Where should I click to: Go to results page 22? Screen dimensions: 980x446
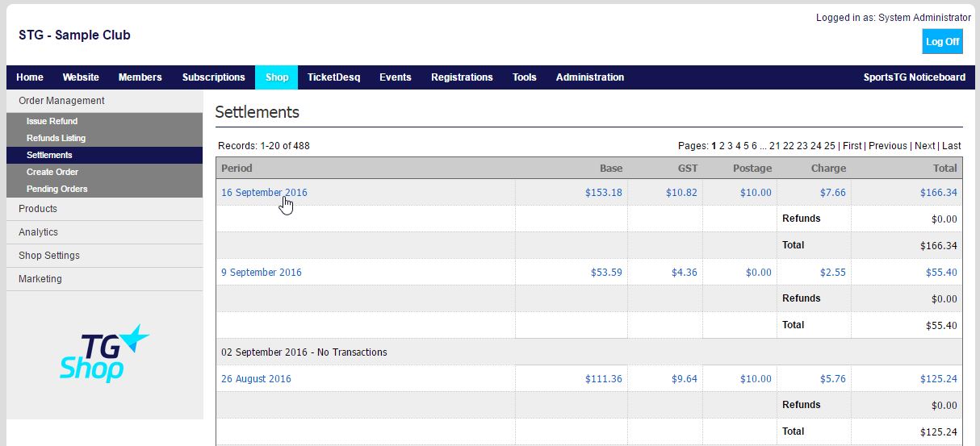click(789, 146)
